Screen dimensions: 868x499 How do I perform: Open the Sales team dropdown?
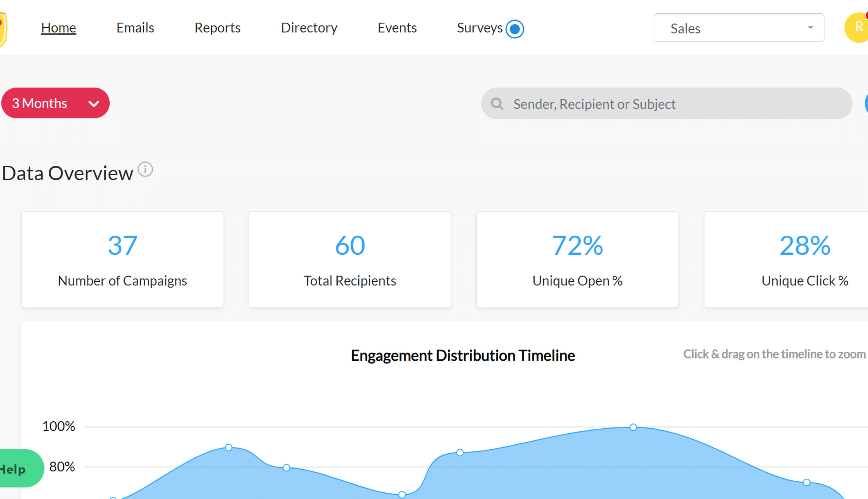738,28
